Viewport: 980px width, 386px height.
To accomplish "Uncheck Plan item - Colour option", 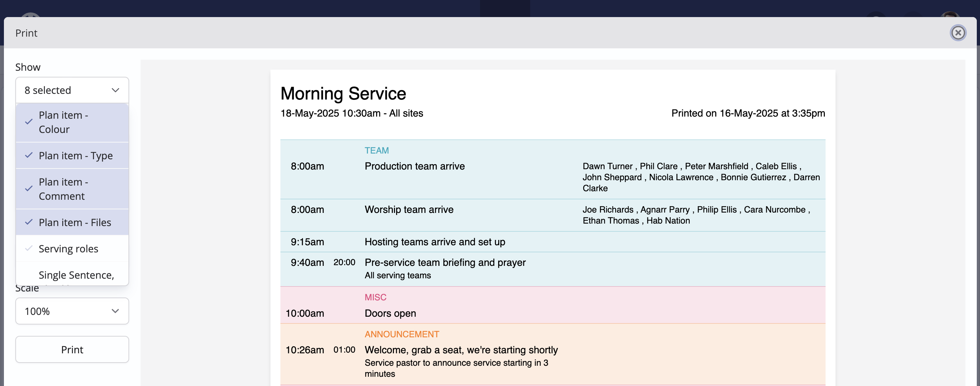I will [72, 122].
